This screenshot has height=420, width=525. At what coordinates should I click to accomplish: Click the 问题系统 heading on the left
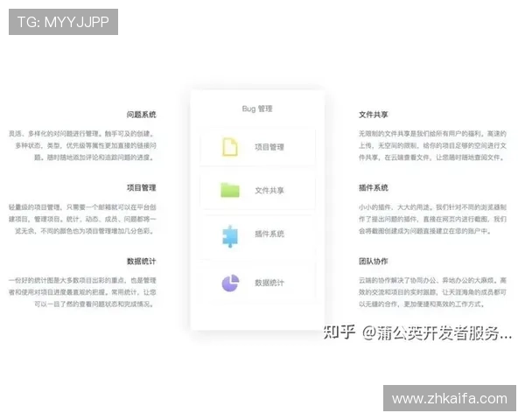[141, 115]
